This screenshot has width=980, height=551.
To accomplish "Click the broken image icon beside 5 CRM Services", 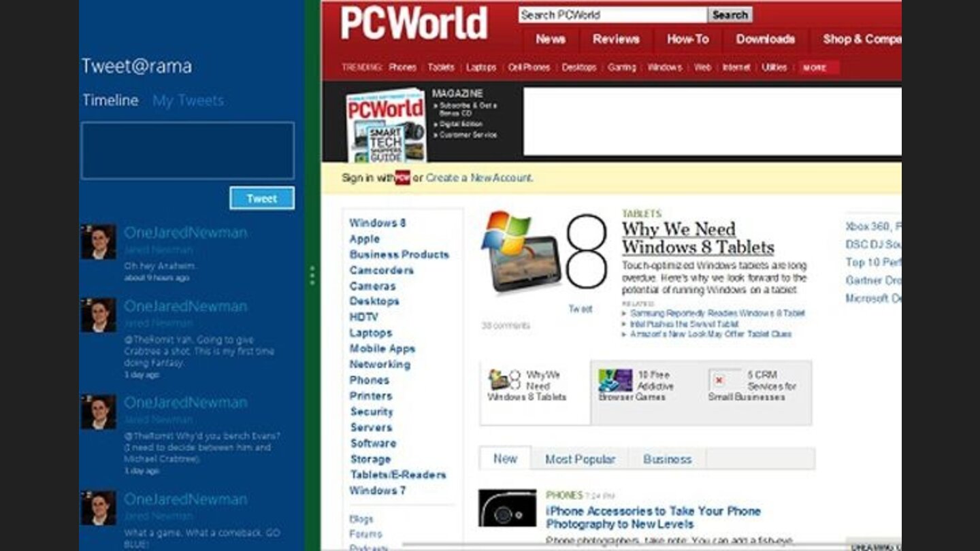I will [x=719, y=380].
